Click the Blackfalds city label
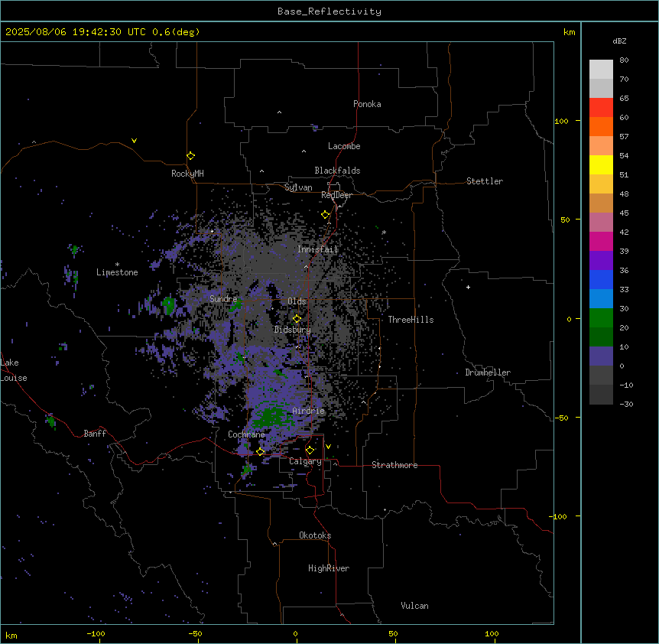659x644 pixels. pos(337,171)
